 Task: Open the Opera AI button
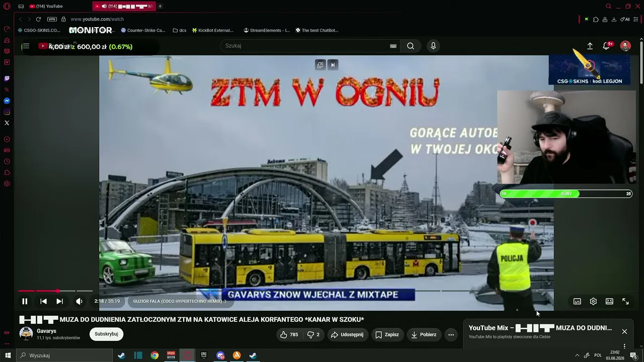coord(625,19)
